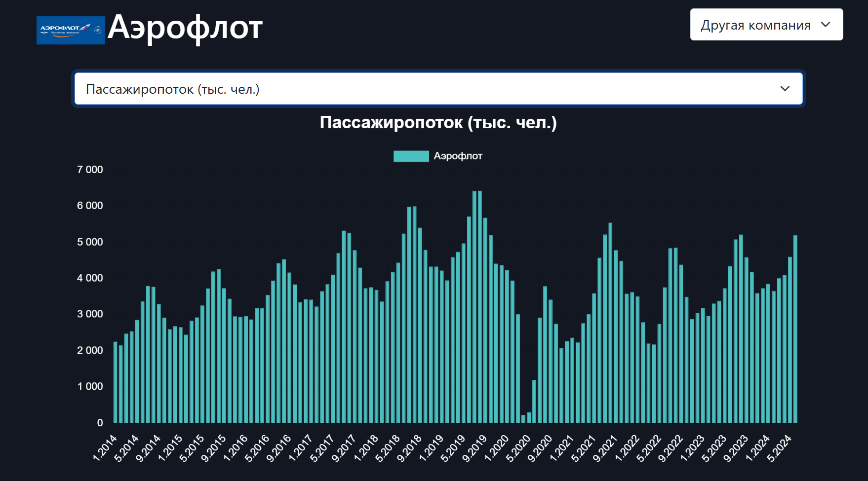
Task: Click the "Аэрофлот" page heading
Action: (x=185, y=28)
